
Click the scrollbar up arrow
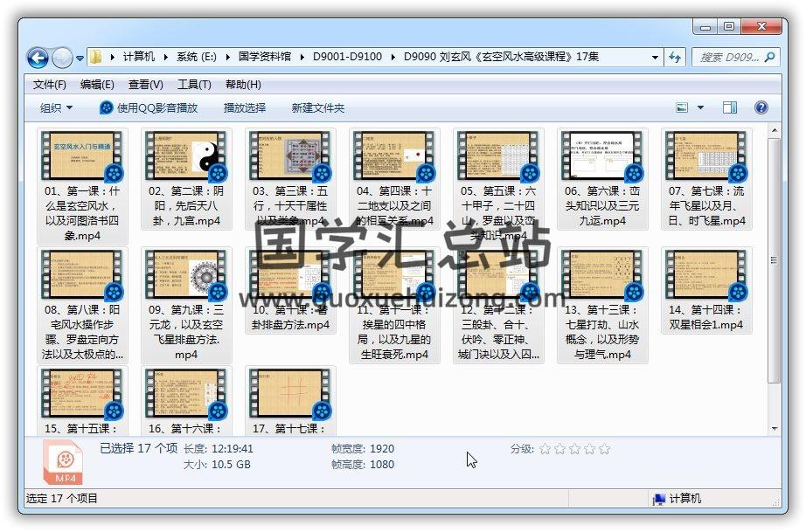coord(774,130)
